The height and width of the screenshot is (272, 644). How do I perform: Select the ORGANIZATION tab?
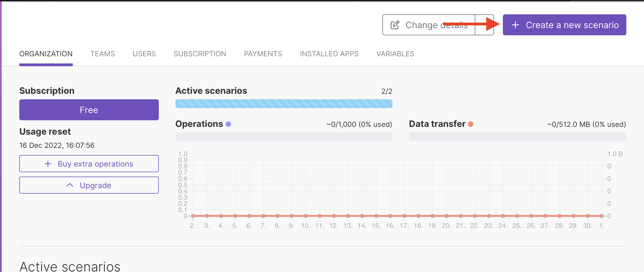46,54
